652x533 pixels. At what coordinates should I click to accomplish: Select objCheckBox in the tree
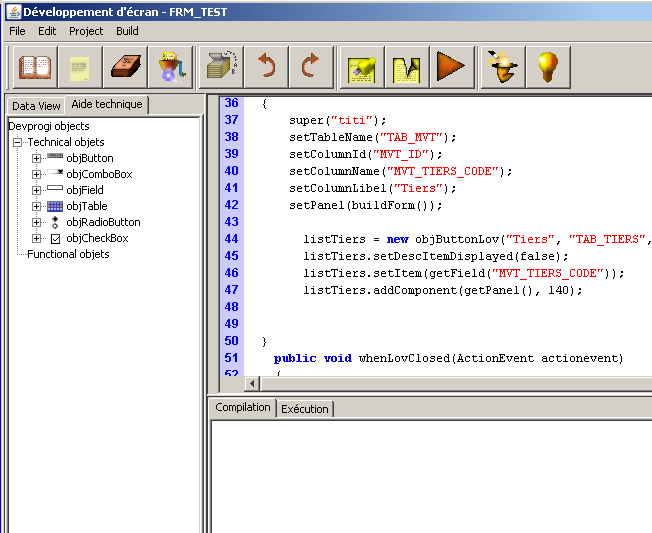click(x=97, y=238)
